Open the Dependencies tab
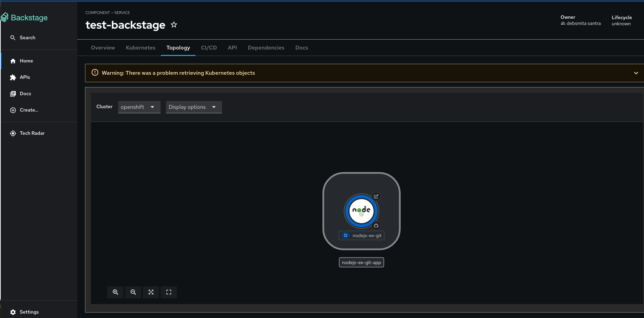 pos(266,48)
